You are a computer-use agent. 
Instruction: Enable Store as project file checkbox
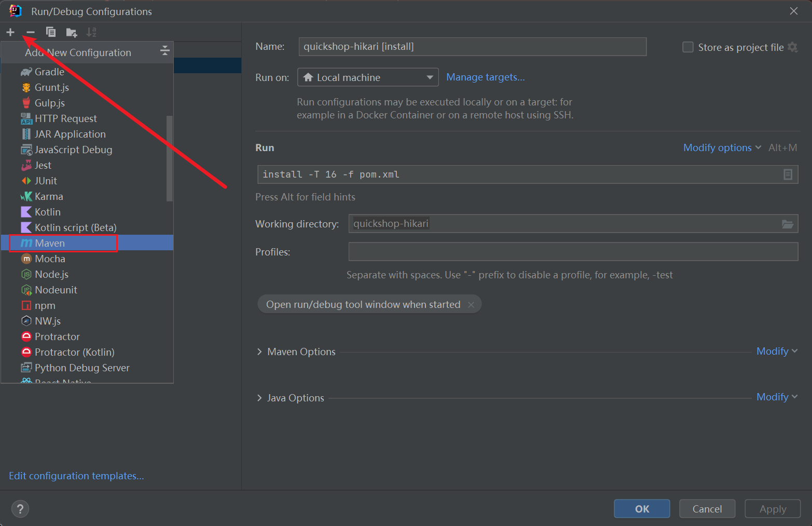(688, 47)
